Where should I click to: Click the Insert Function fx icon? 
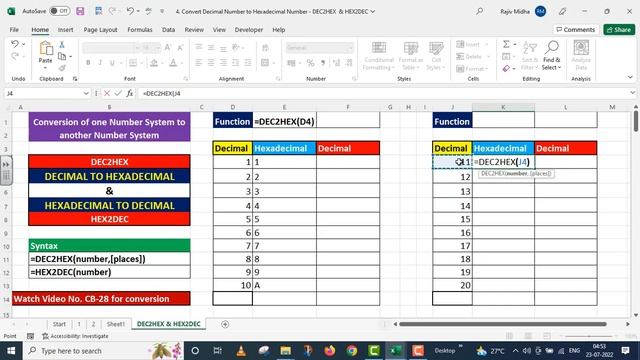click(x=129, y=93)
